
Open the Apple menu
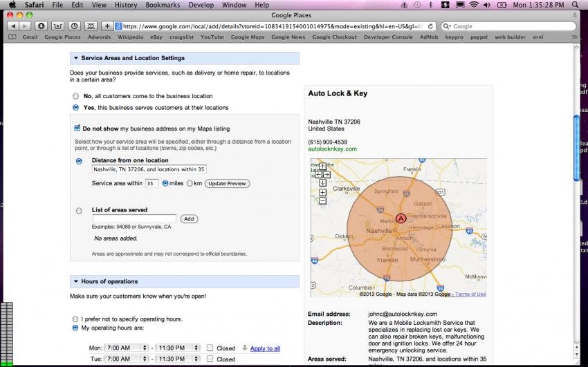12,5
